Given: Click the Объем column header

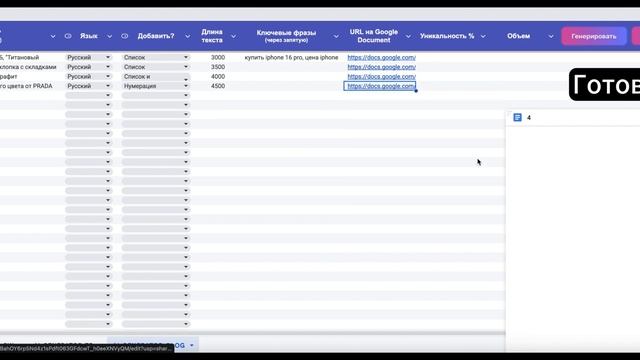Looking at the screenshot, I should 518,36.
